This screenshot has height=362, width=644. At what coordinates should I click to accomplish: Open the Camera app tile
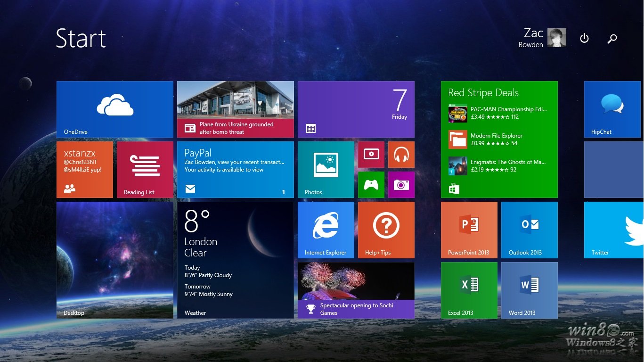coord(401,184)
